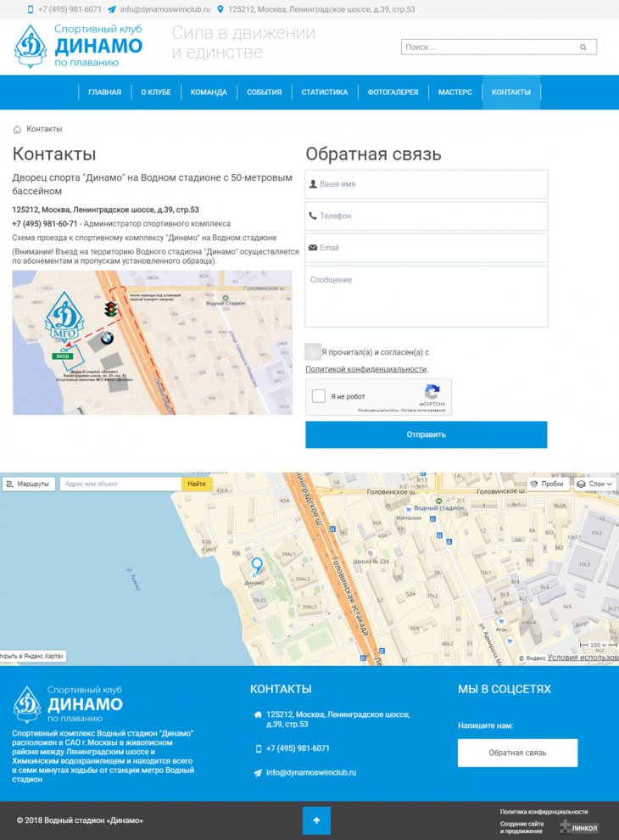This screenshot has height=840, width=619.
Task: Open the Политикой конфиденциальности link in form
Action: pyautogui.click(x=365, y=369)
